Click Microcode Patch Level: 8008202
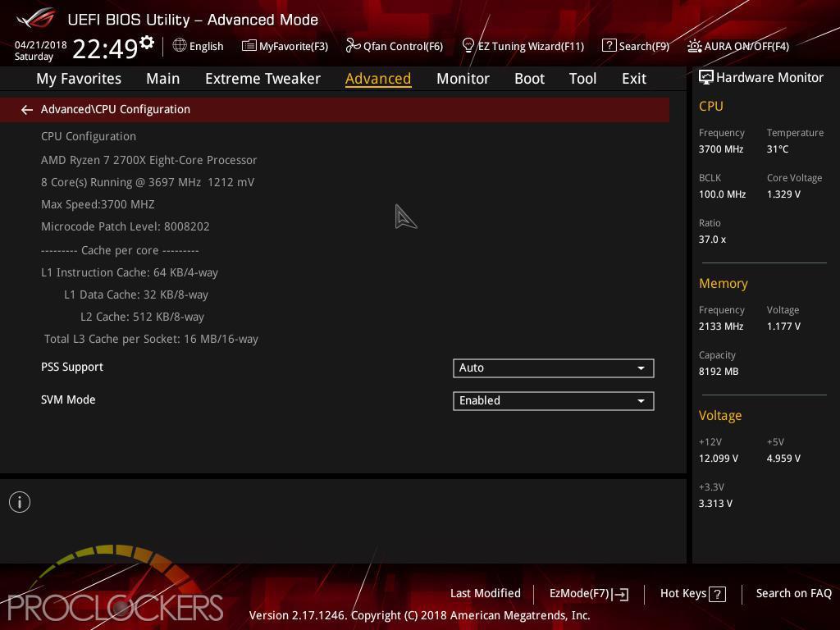The image size is (840, 630). [x=126, y=226]
